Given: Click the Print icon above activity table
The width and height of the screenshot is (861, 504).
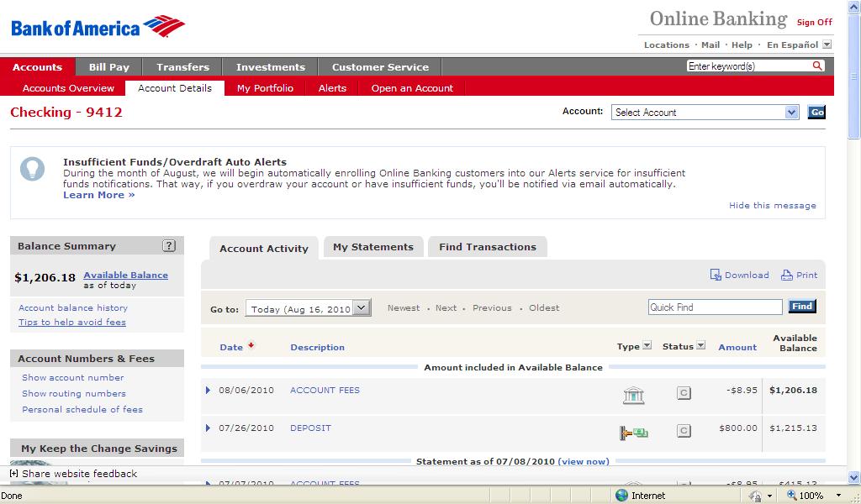Looking at the screenshot, I should (x=787, y=275).
